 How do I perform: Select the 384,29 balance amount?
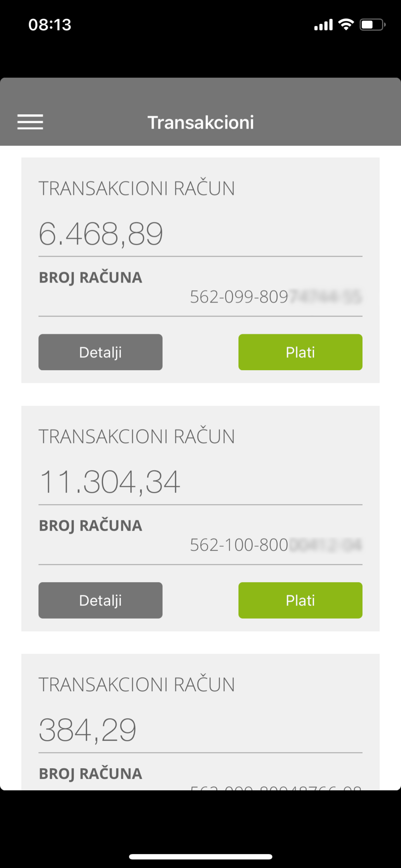point(87,730)
